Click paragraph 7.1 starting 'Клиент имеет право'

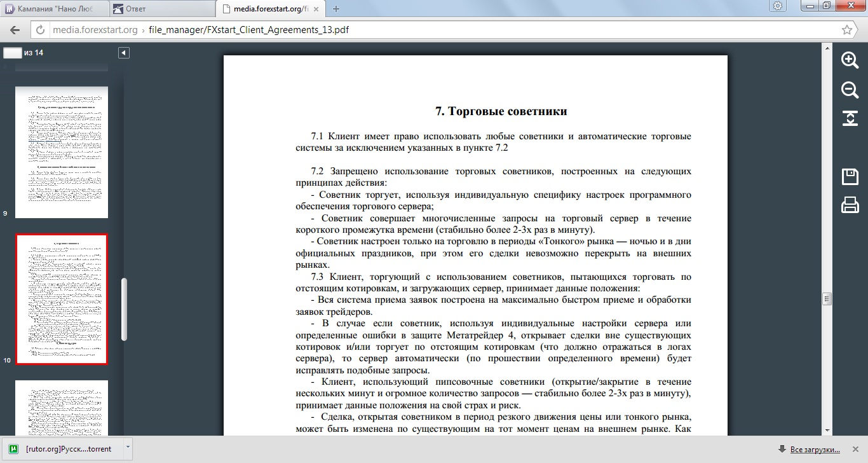[493, 142]
